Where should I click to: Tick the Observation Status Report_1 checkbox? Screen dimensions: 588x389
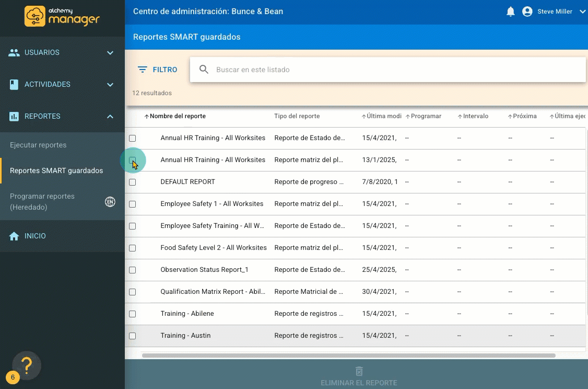132,270
